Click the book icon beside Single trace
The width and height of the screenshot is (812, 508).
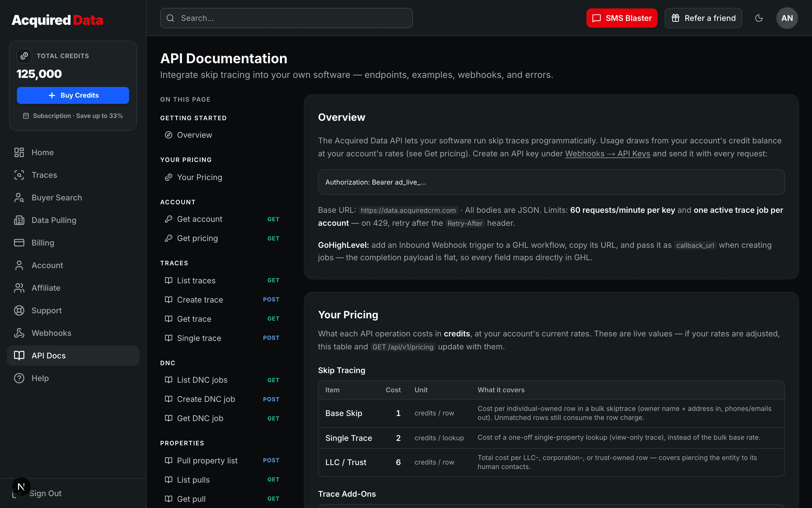click(x=168, y=338)
